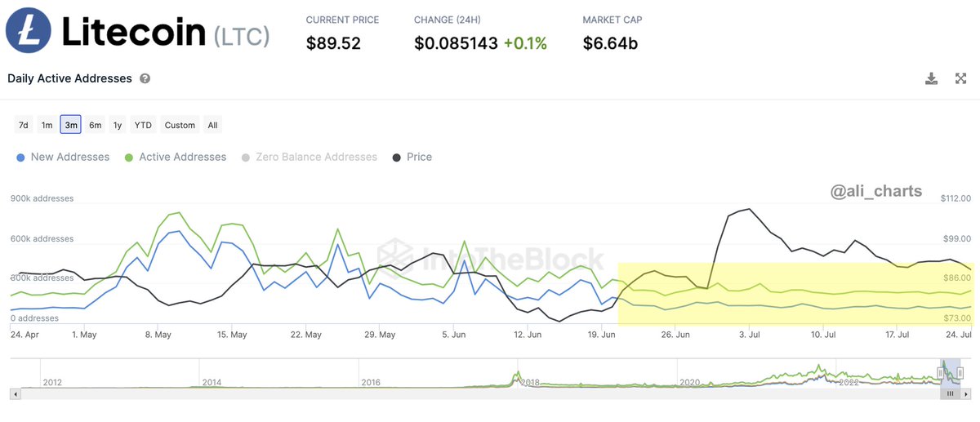Toggle the New Addresses series
This screenshot has width=980, height=422.
pos(63,157)
